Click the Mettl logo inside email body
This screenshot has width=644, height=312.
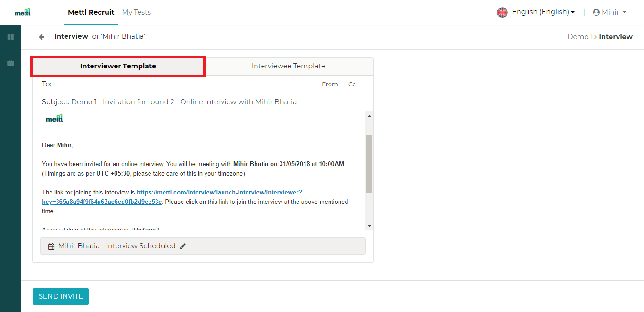pyautogui.click(x=54, y=118)
